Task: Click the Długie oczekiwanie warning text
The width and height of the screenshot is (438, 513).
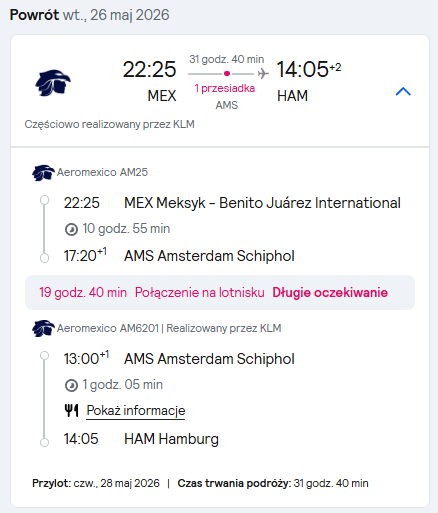Action: click(330, 292)
